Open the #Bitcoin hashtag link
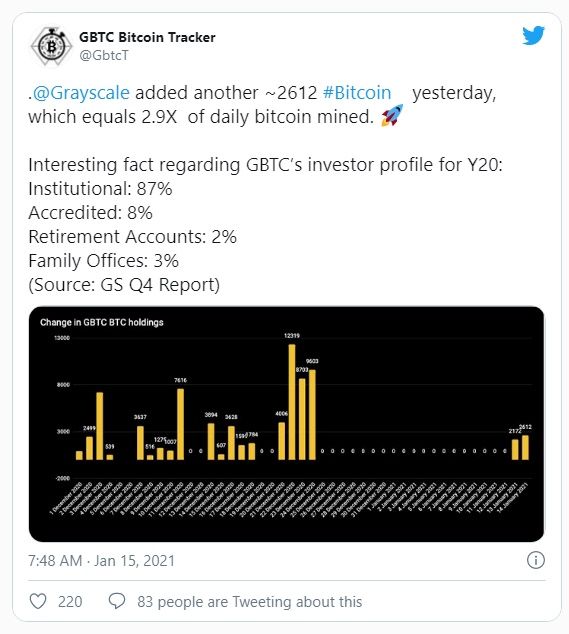Viewport: 569px width, 634px height. (357, 93)
